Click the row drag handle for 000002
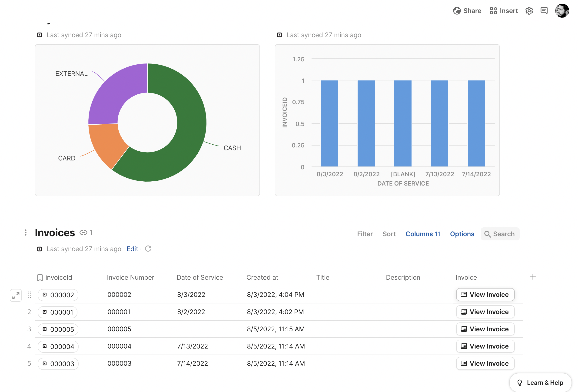The height and width of the screenshot is (392, 578). [30, 295]
